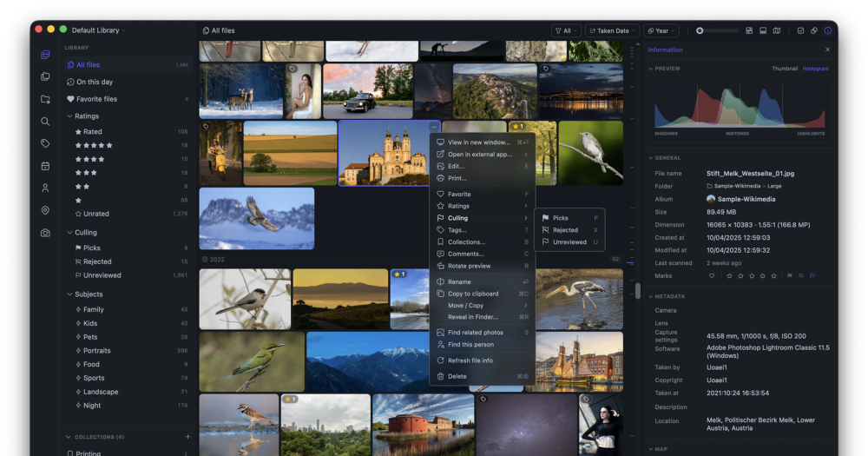Open the Year grouping dropdown

click(x=661, y=31)
